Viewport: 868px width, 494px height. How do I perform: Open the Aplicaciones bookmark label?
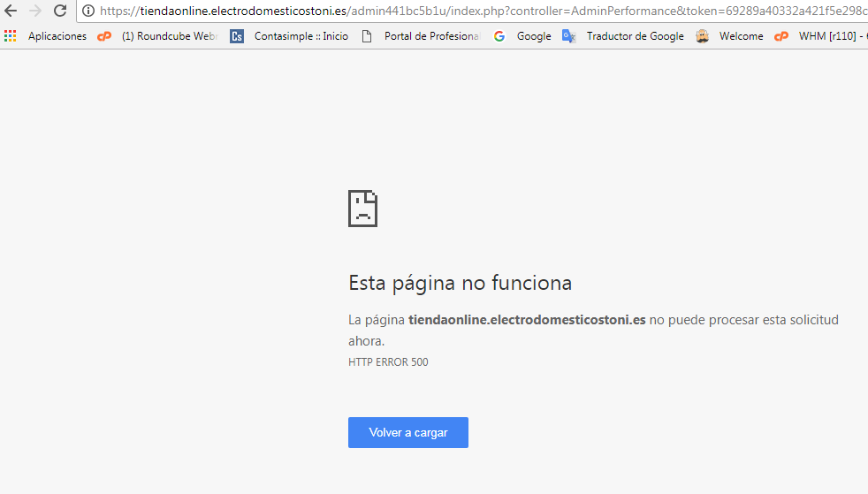coord(57,36)
